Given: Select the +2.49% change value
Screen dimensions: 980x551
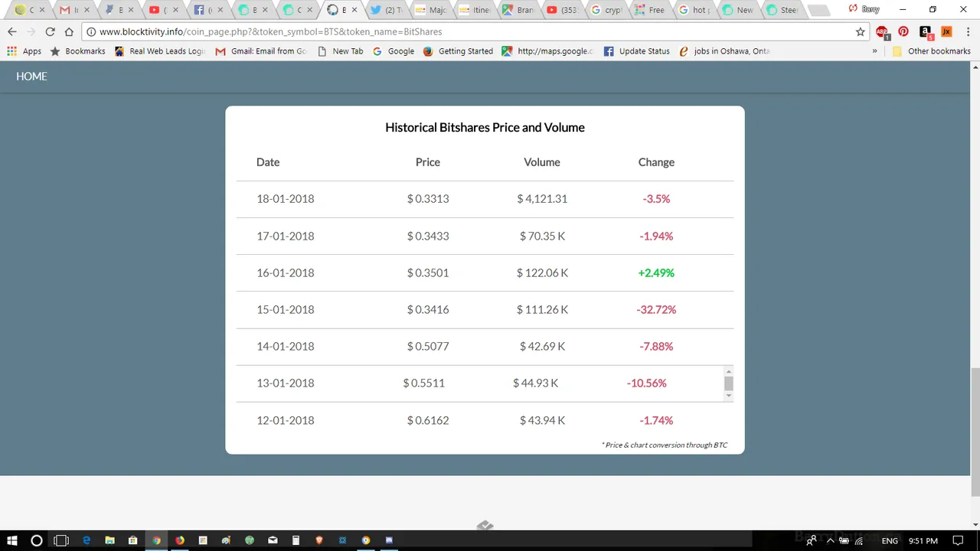Looking at the screenshot, I should tap(656, 272).
